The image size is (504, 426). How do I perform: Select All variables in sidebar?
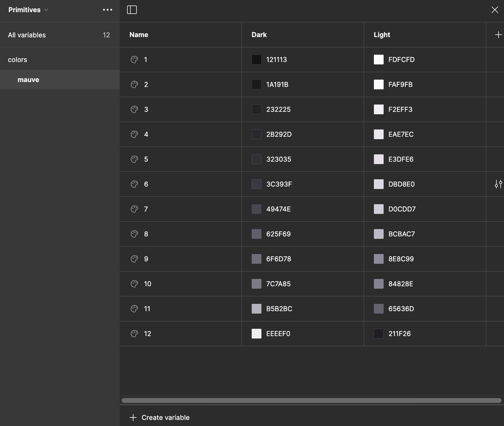click(x=60, y=35)
